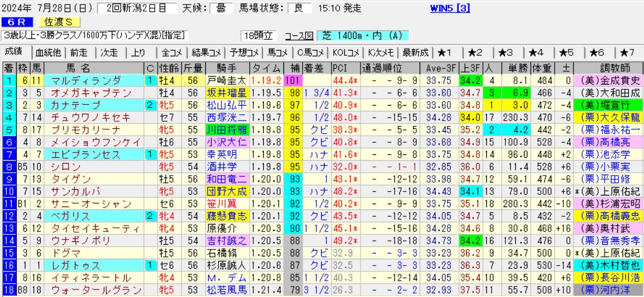This screenshot has height=297, width=644.
Task: Switch to the ★5 star tab
Action: (566, 52)
